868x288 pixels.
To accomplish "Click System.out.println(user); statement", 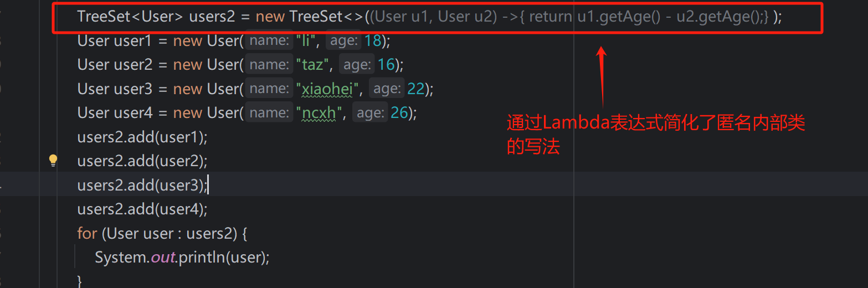I will (182, 258).
